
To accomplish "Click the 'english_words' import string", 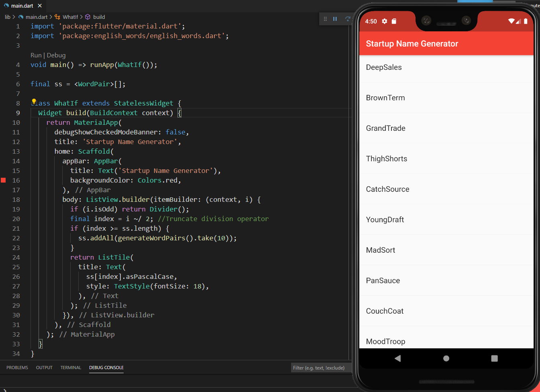I will pos(142,36).
